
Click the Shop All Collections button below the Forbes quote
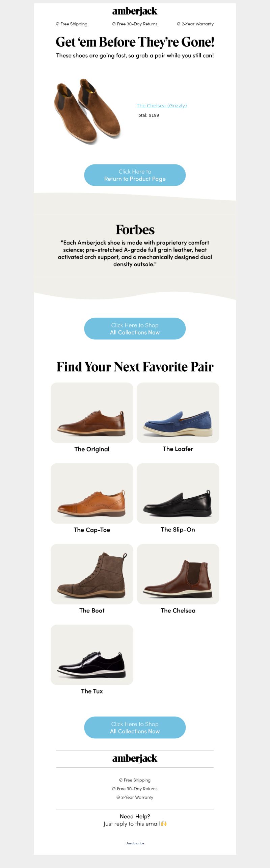(135, 328)
